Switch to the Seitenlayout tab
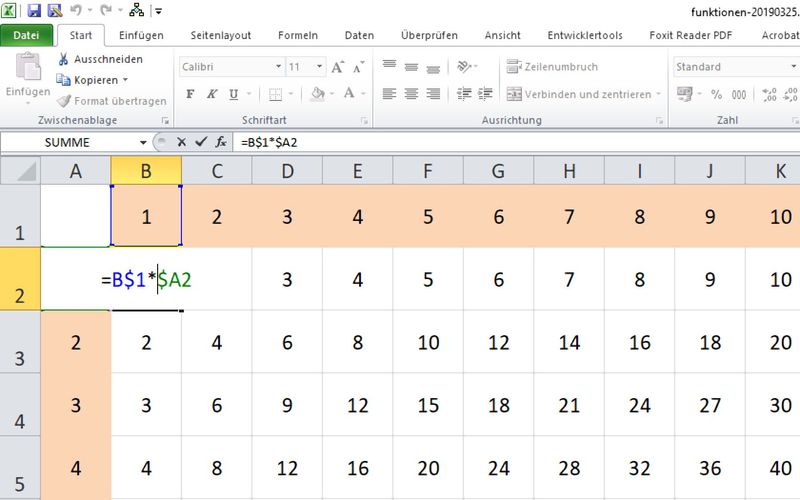800x500 pixels. [x=221, y=35]
